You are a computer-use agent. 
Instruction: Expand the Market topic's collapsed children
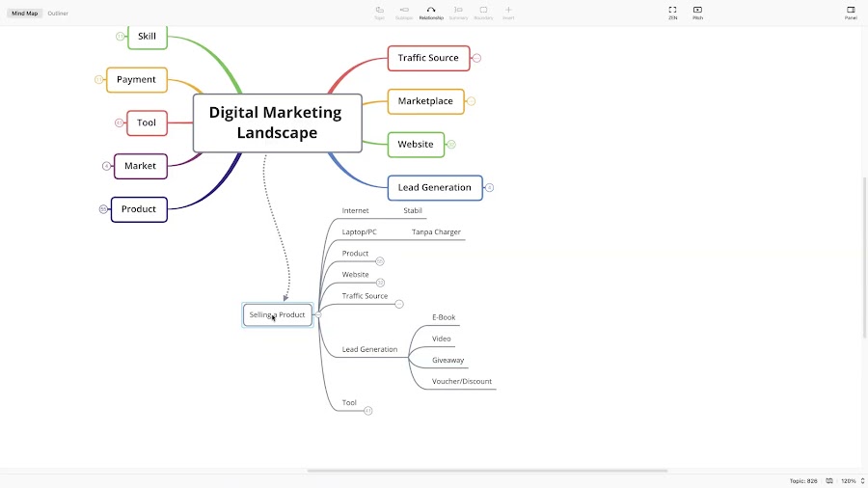tap(106, 166)
